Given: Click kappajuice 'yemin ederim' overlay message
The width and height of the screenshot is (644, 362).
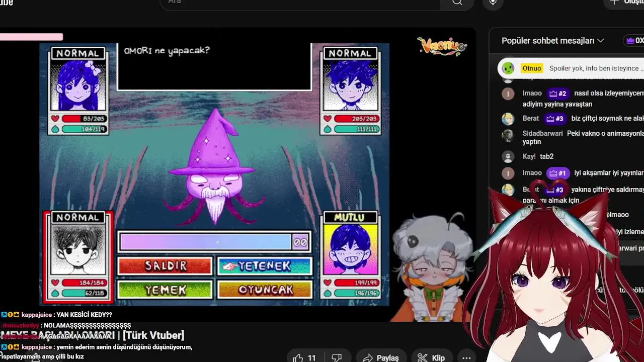Looking at the screenshot, I should [97, 351].
